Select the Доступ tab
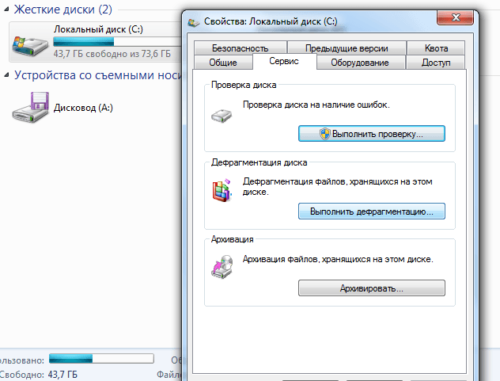Screen dimensions: 500x381 pyautogui.click(x=436, y=63)
